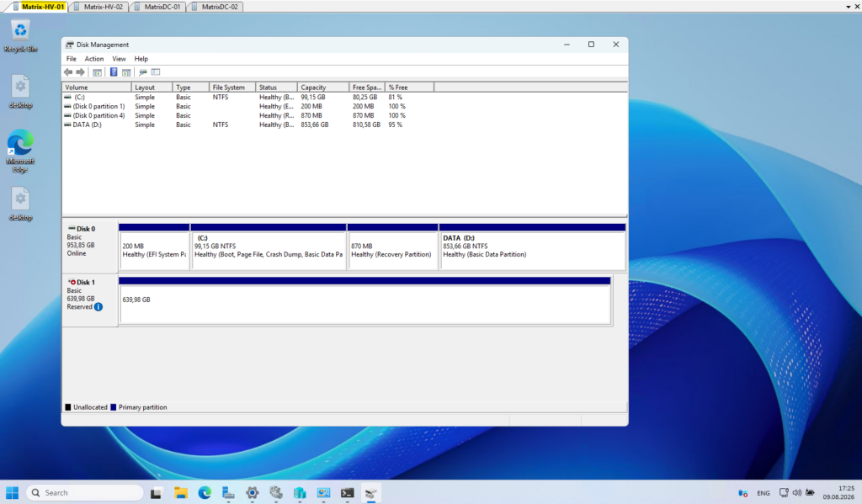Screen dimensions: 862x504
Task: Click the list-settings icon at toolbar end
Action: (x=156, y=72)
